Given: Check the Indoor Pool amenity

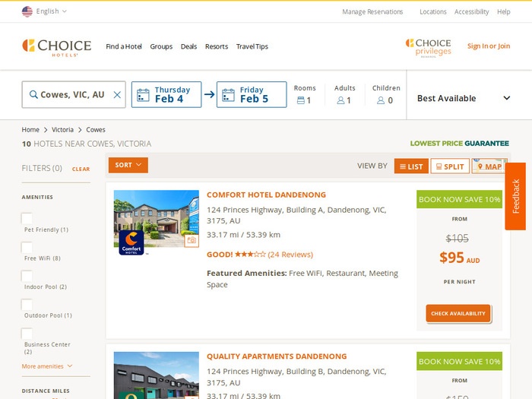Looking at the screenshot, I should [27, 275].
